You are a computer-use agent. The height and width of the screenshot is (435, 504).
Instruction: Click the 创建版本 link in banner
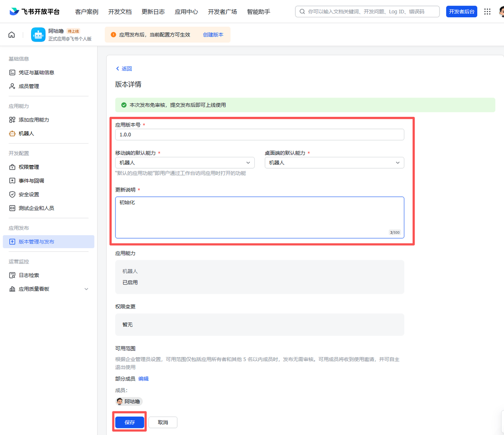coord(213,35)
